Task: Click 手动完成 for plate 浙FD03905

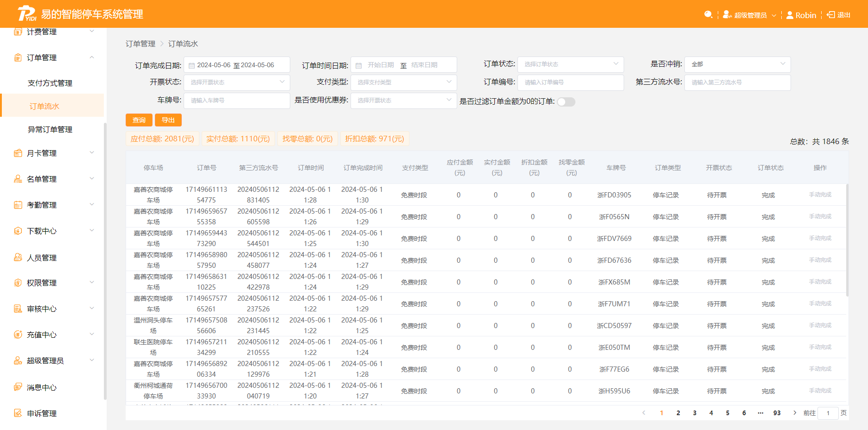Action: pos(820,195)
